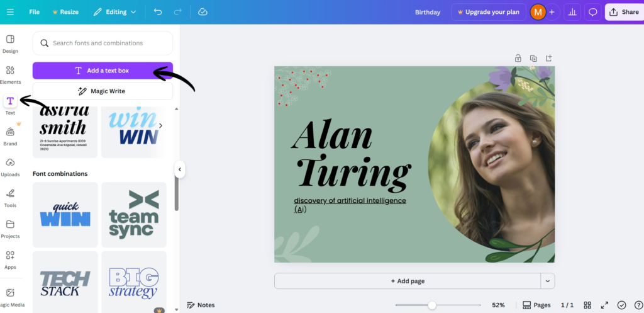Collapse the side panel with arrow handle
Viewport: 644px width, 313px height.
coord(180,169)
